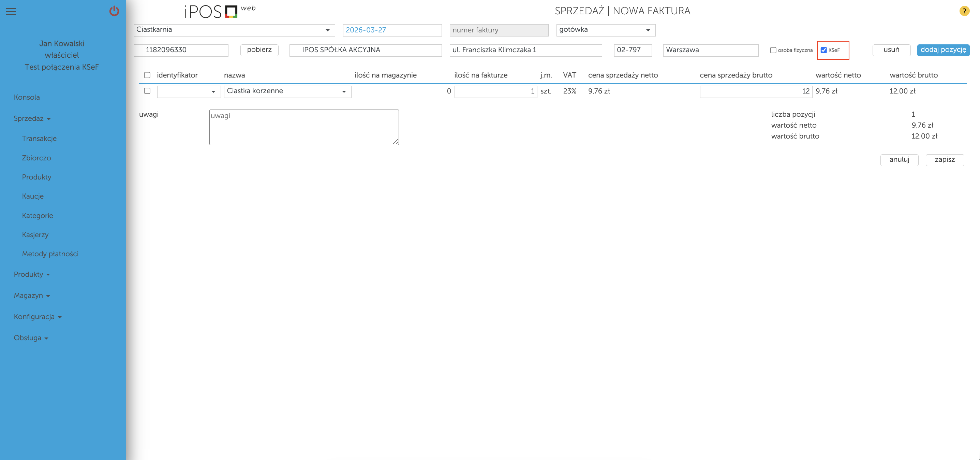Toggle the select-all checkbox in table header

(x=147, y=75)
